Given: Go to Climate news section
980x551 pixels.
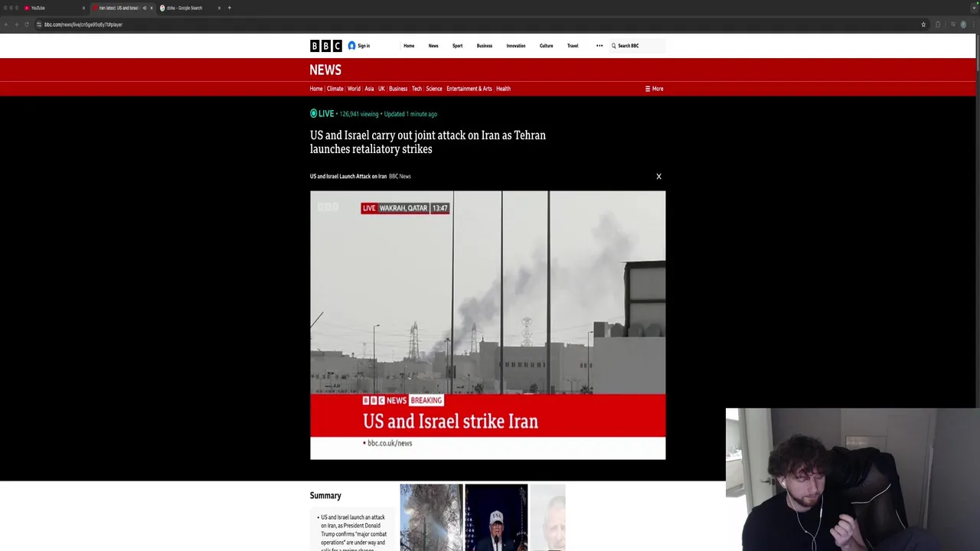Looking at the screenshot, I should click(x=335, y=89).
